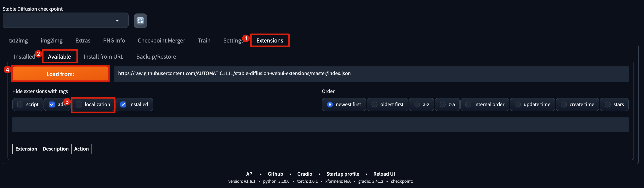The width and height of the screenshot is (644, 188).
Task: Open the Stable Diffusion checkpoint dropdown
Action: pyautogui.click(x=65, y=20)
